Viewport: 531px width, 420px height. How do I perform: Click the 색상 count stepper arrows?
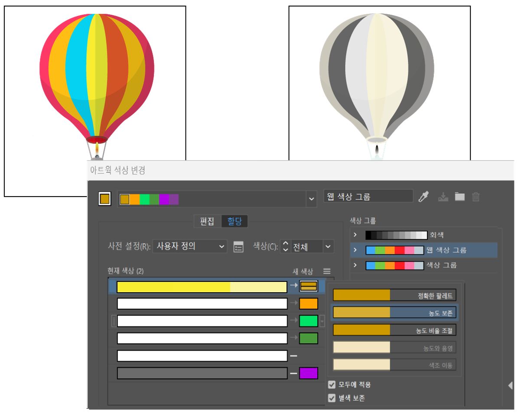pyautogui.click(x=285, y=246)
